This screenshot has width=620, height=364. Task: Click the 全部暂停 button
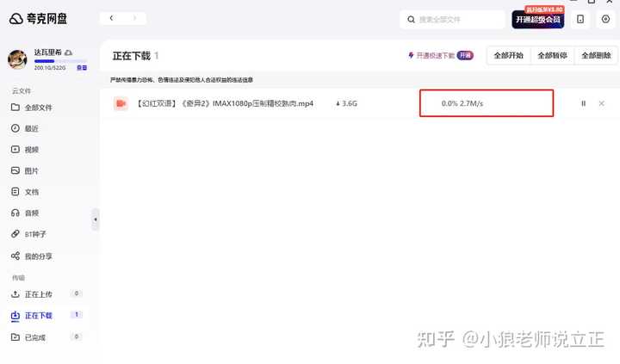[552, 55]
